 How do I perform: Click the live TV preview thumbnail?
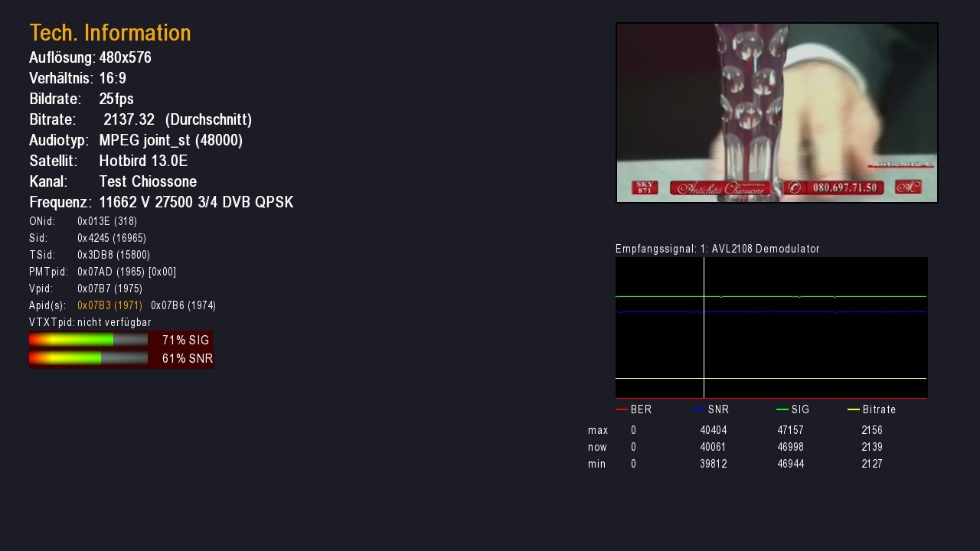[777, 112]
